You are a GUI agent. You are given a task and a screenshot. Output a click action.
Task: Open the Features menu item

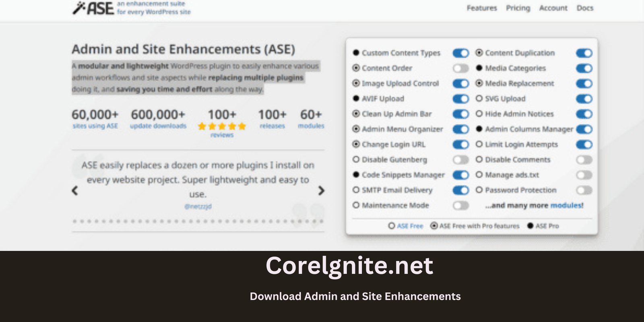point(482,8)
